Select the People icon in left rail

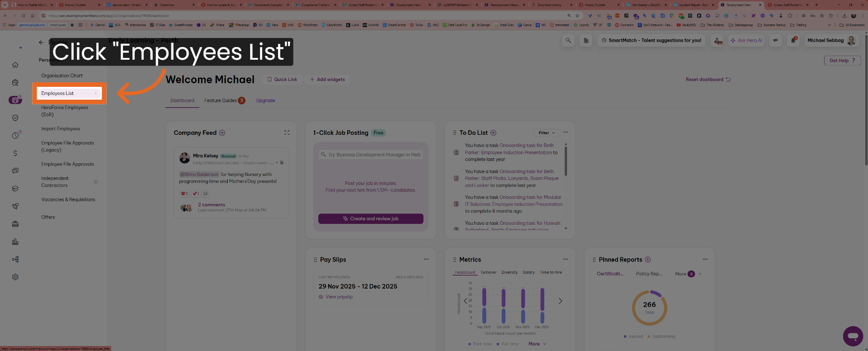coord(15,100)
